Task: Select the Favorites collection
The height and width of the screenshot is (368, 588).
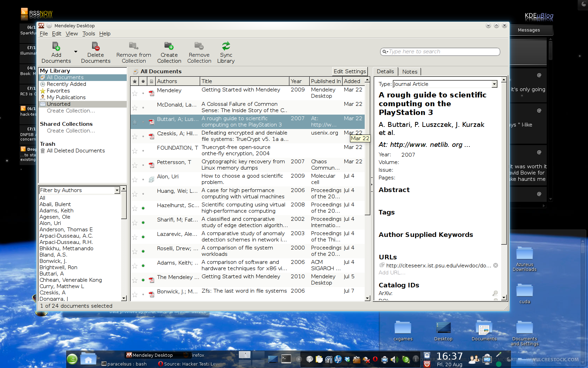Action: pyautogui.click(x=83, y=91)
